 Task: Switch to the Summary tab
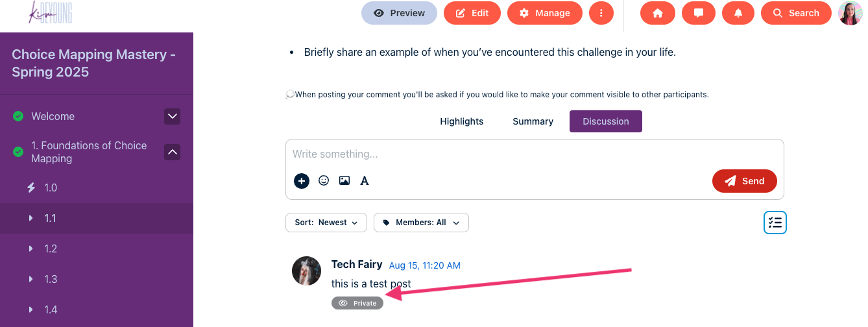(x=533, y=121)
